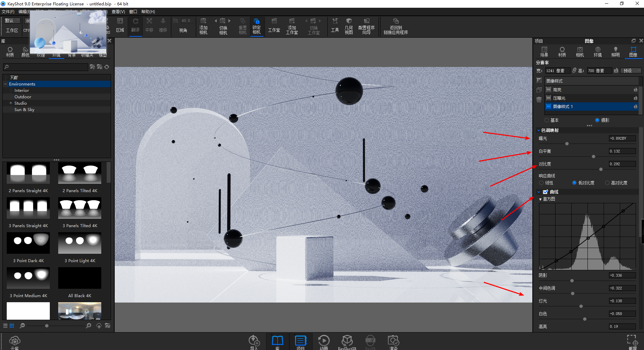Delete the image style using the trash icon
The image size is (644, 350).
click(x=539, y=100)
